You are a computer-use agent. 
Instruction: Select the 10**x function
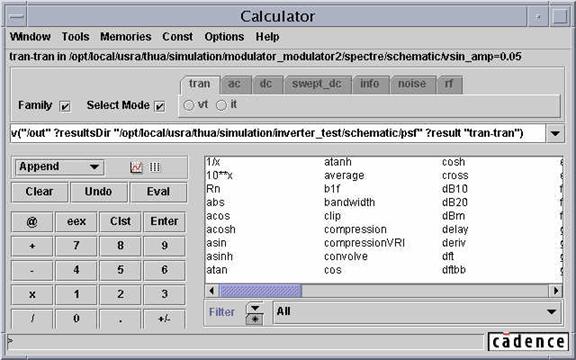pyautogui.click(x=219, y=176)
